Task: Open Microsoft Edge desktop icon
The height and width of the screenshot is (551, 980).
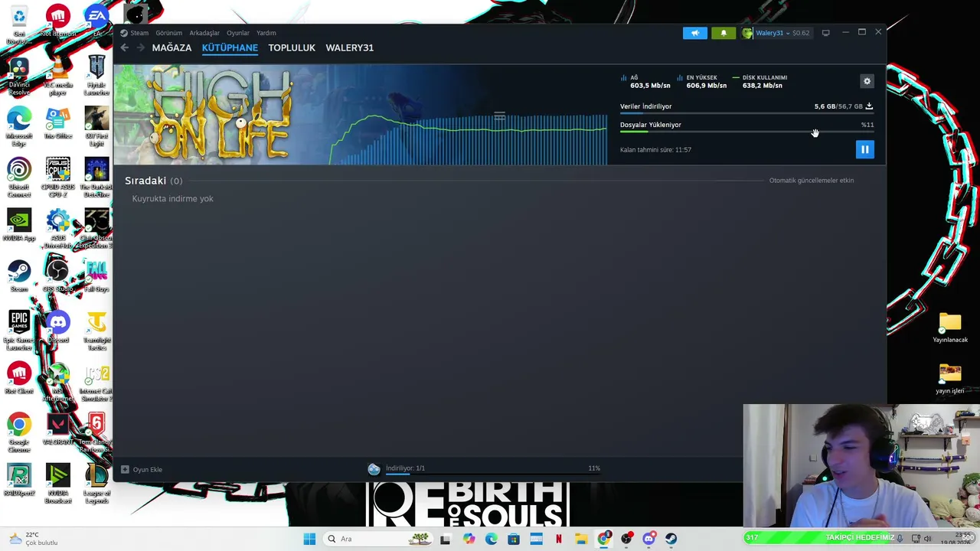Action: pyautogui.click(x=19, y=127)
